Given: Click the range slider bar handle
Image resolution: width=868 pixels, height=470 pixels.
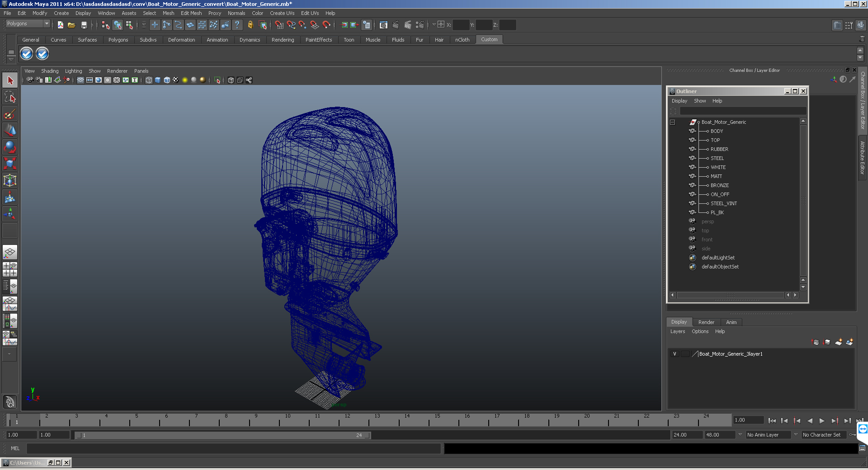Looking at the screenshot, I should [x=222, y=435].
